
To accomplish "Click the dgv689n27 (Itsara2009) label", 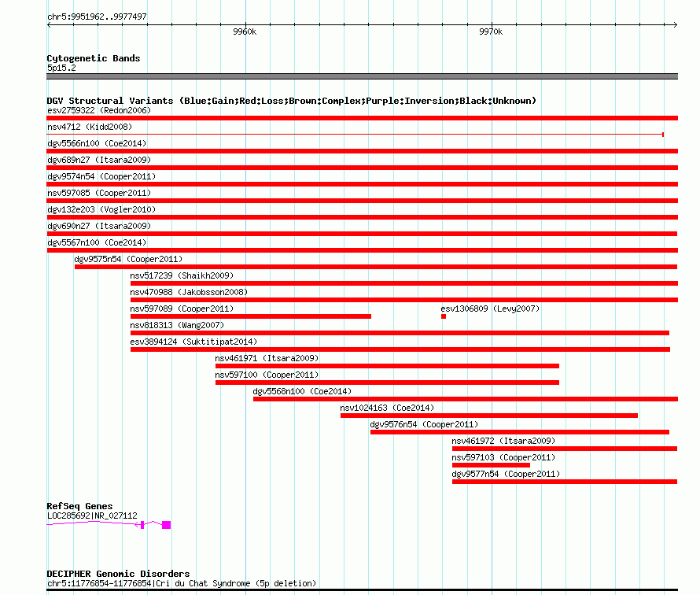I will [99, 160].
